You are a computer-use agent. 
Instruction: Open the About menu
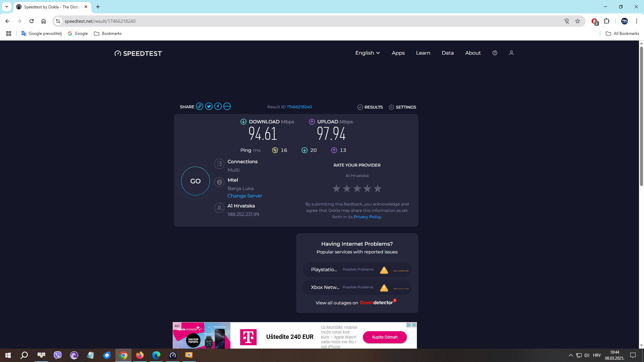473,53
